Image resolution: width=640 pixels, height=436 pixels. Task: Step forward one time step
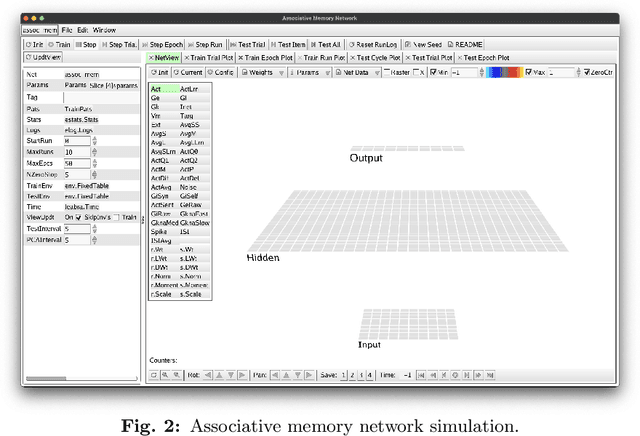click(467, 375)
